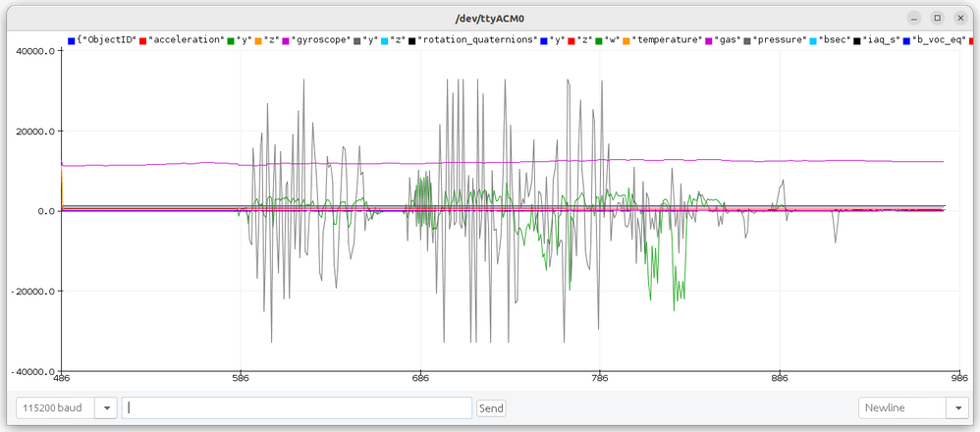
Task: Open the Newline line-ending dropdown
Action: tap(913, 408)
